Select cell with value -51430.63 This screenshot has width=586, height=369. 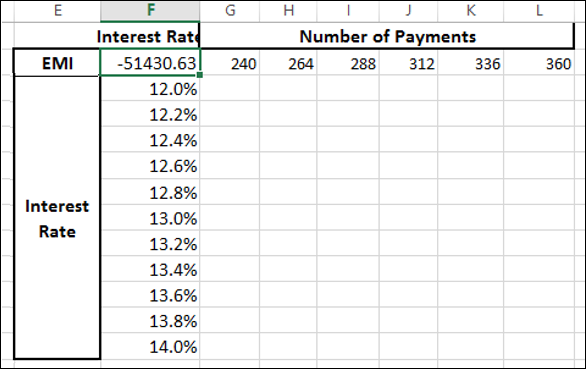tap(150, 63)
